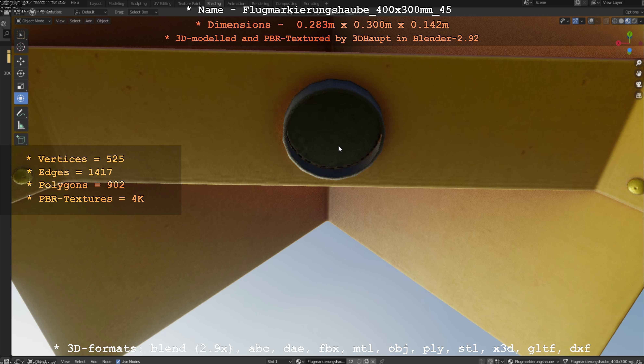Toggle the camera view button
The image size is (644, 364).
[639, 85]
